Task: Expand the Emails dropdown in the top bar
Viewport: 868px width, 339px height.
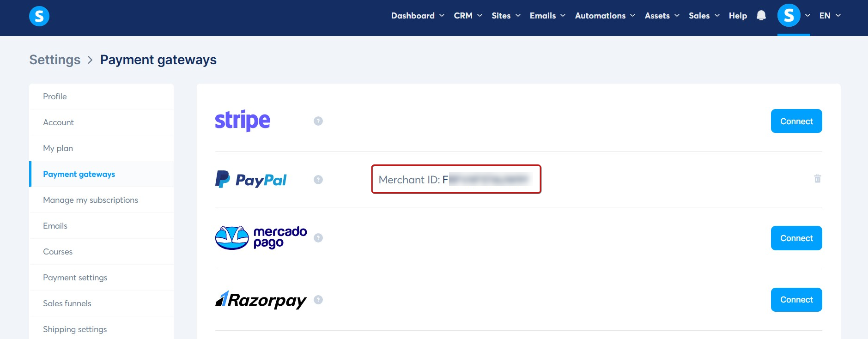Action: tap(547, 16)
